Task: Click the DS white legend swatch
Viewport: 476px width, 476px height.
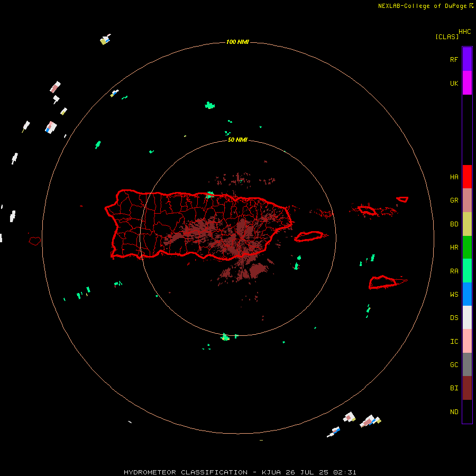Action: [467, 317]
